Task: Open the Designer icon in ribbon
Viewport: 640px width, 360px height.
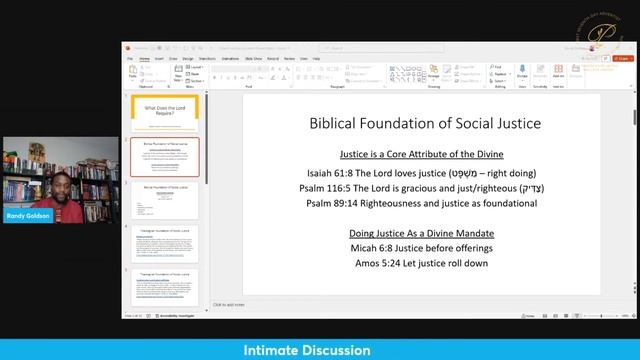Action: click(576, 69)
